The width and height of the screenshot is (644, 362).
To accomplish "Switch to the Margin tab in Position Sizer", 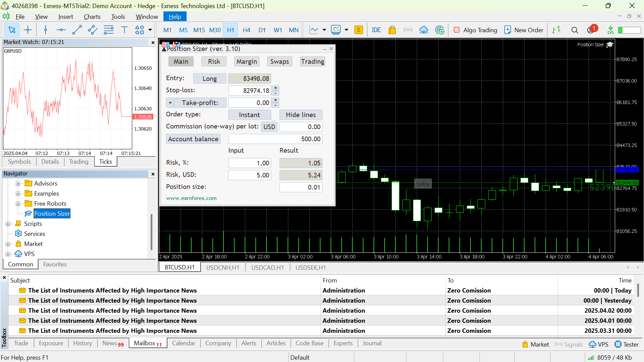I will click(247, 61).
